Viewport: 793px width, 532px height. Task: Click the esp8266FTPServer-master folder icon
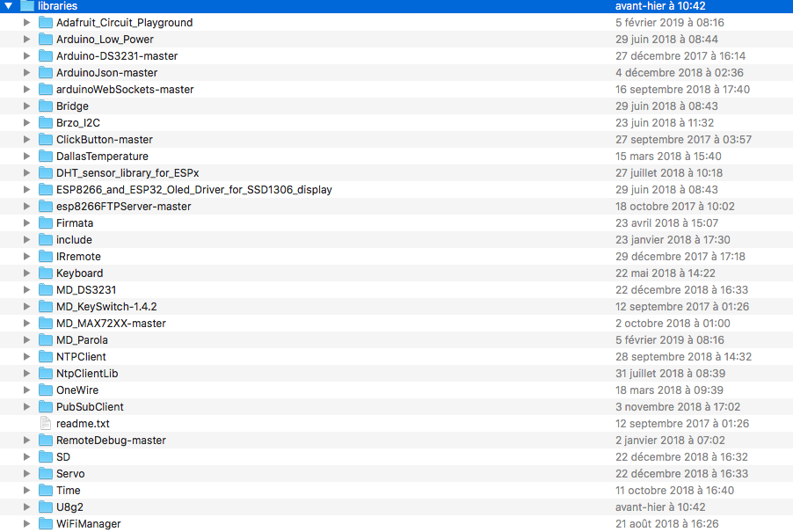click(46, 207)
